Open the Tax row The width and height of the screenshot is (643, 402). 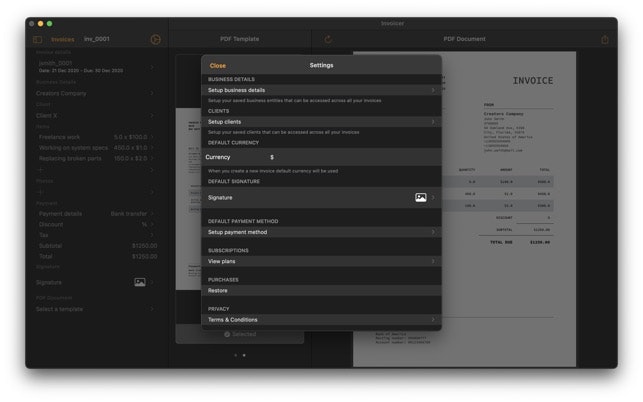point(95,235)
